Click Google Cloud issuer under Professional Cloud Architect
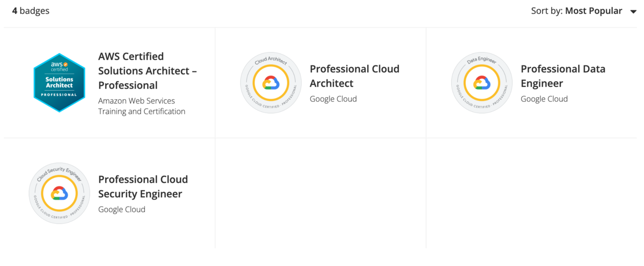Screen dimensions: 644x266 (333, 99)
